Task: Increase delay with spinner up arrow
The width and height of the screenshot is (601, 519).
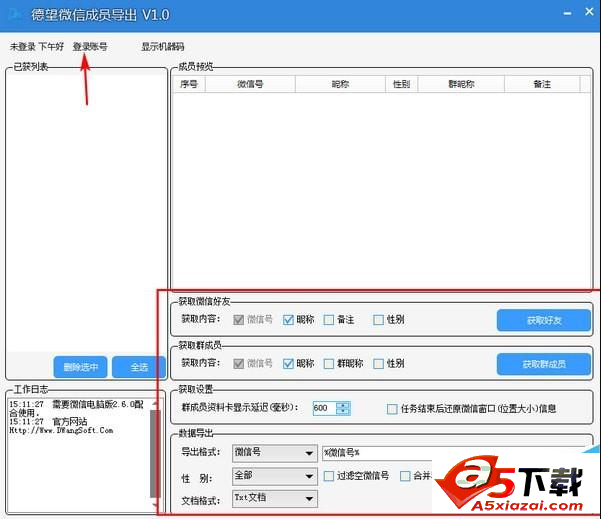Action: pyautogui.click(x=343, y=405)
